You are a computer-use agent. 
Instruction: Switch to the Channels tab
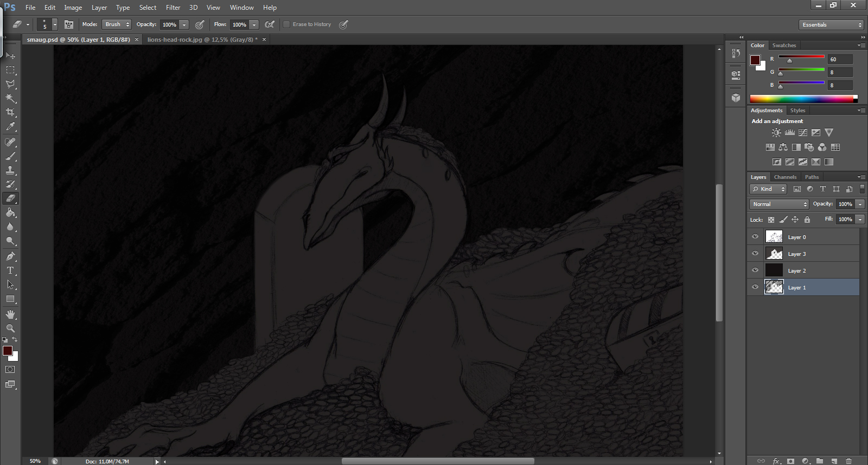coord(785,177)
